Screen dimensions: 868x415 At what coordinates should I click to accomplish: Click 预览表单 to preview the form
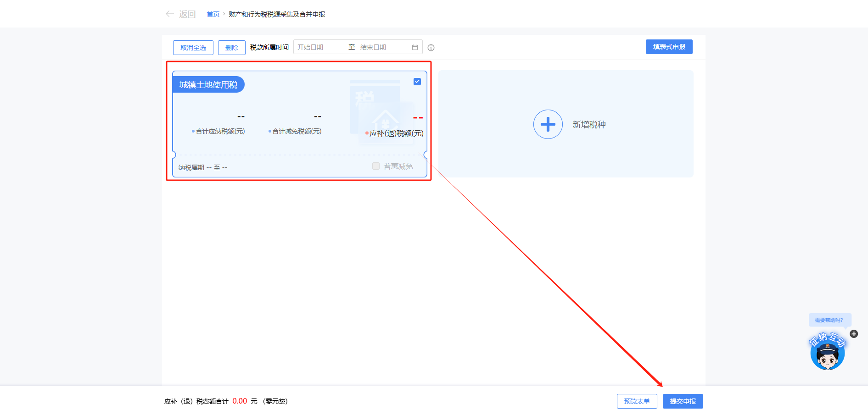coord(637,401)
